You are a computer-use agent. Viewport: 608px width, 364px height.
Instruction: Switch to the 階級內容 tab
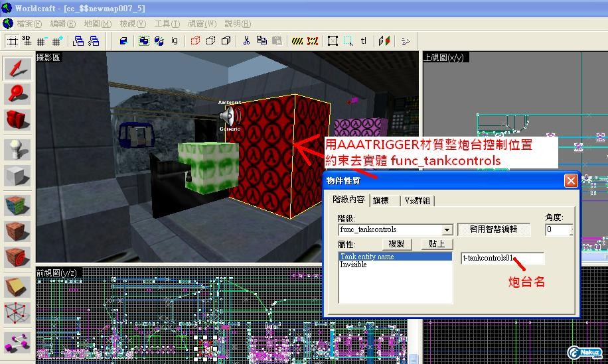coord(348,200)
